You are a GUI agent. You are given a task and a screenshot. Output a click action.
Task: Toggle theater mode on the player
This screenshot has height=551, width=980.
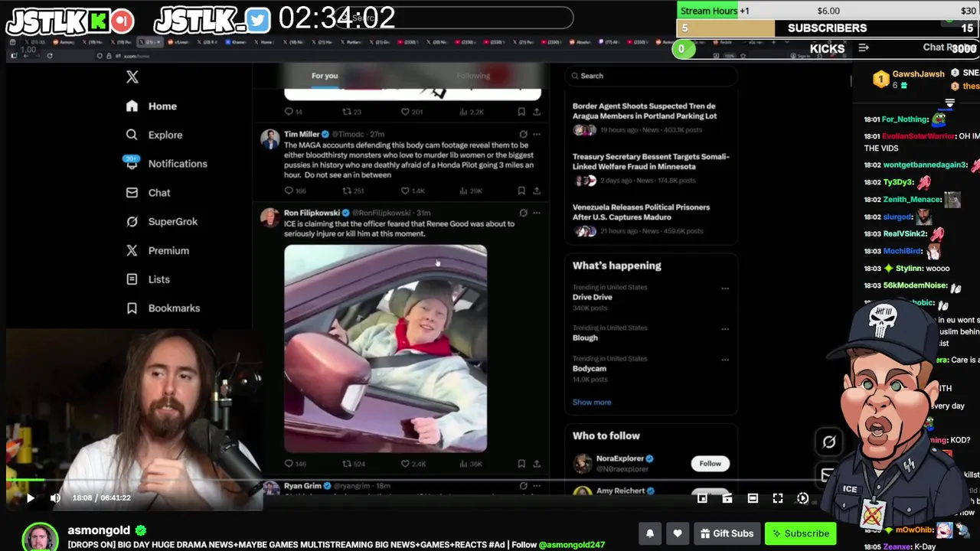(x=753, y=498)
